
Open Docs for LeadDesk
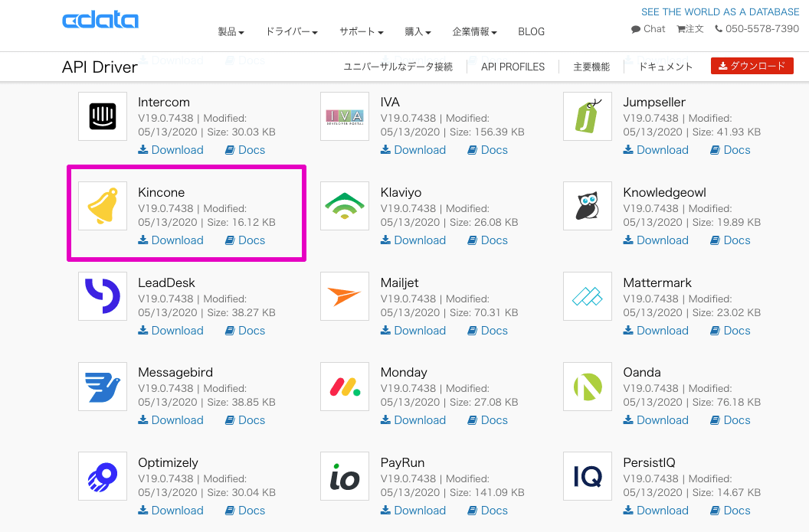point(245,331)
